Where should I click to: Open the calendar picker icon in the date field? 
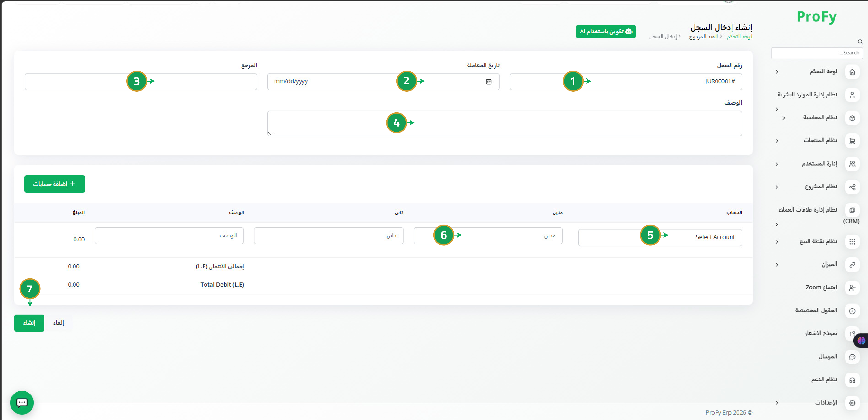(x=489, y=81)
